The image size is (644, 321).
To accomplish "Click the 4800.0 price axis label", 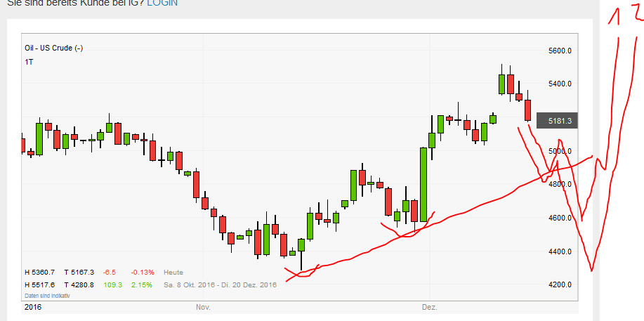I will (x=560, y=184).
